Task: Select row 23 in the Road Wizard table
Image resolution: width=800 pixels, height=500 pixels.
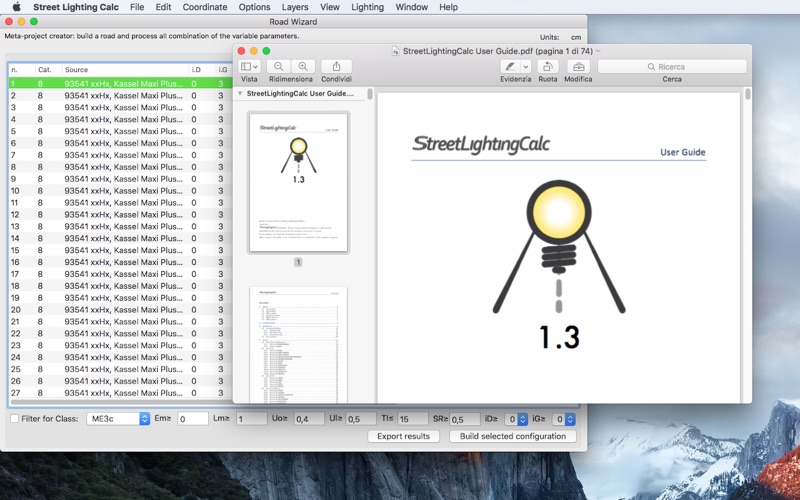Action: coord(121,345)
